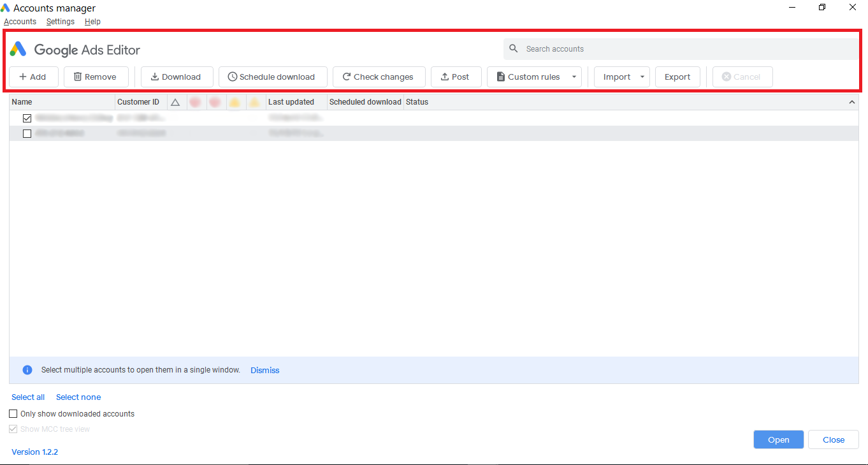Collapse the list with the header chevron
The image size is (868, 465).
click(852, 102)
